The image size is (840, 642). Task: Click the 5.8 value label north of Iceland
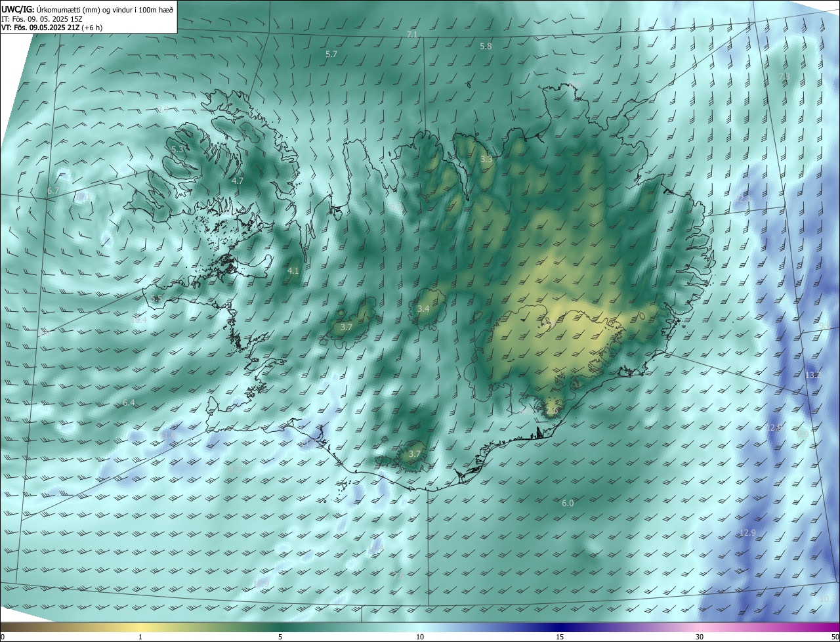[x=486, y=46]
